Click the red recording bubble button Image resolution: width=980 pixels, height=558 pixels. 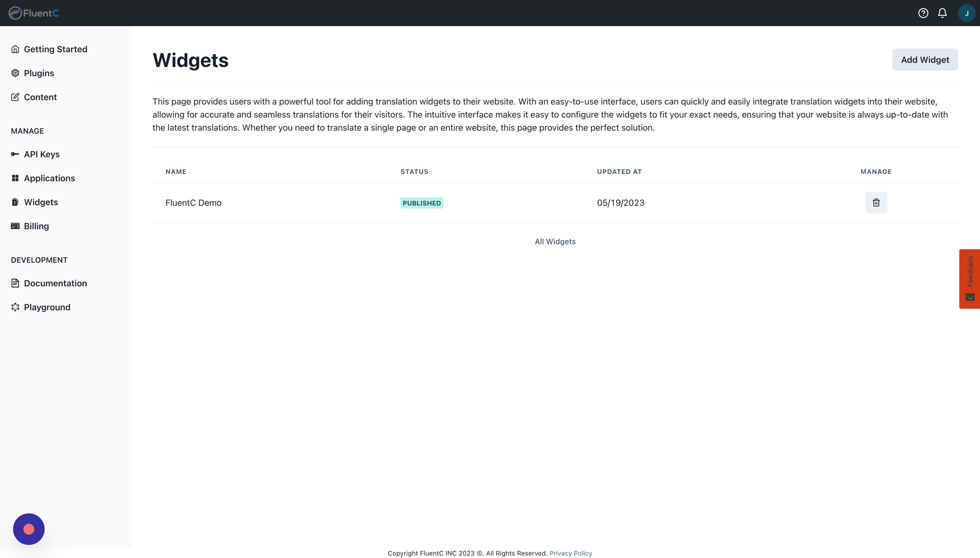pyautogui.click(x=29, y=529)
